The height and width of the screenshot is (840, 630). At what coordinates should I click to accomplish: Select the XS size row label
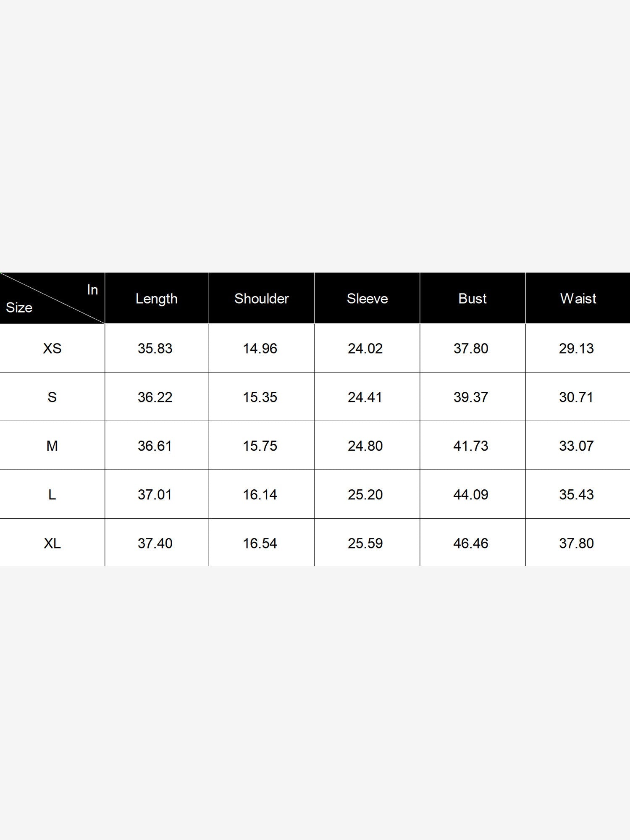[52, 348]
